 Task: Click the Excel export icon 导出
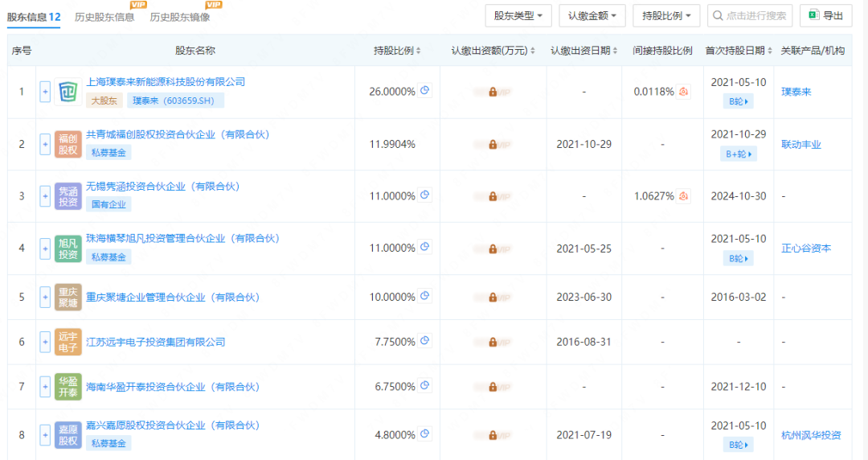tap(813, 15)
